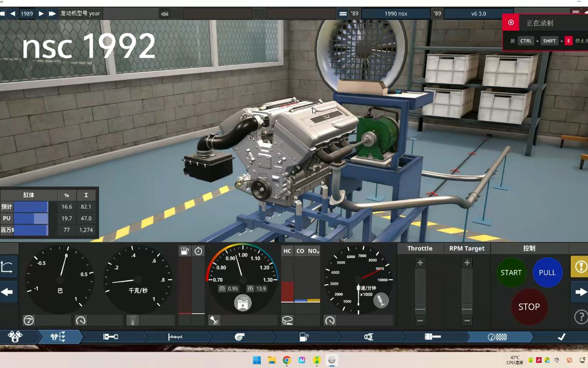Open Google Chrome from taskbar

coord(287,360)
